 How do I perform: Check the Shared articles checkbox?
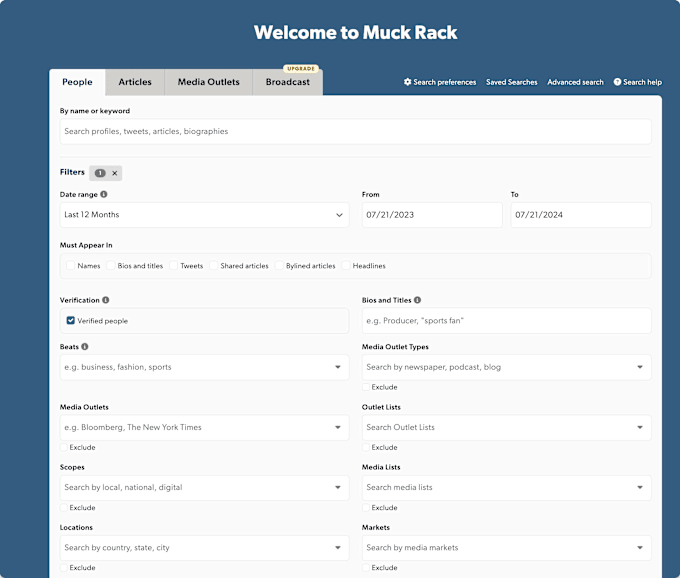coord(213,265)
